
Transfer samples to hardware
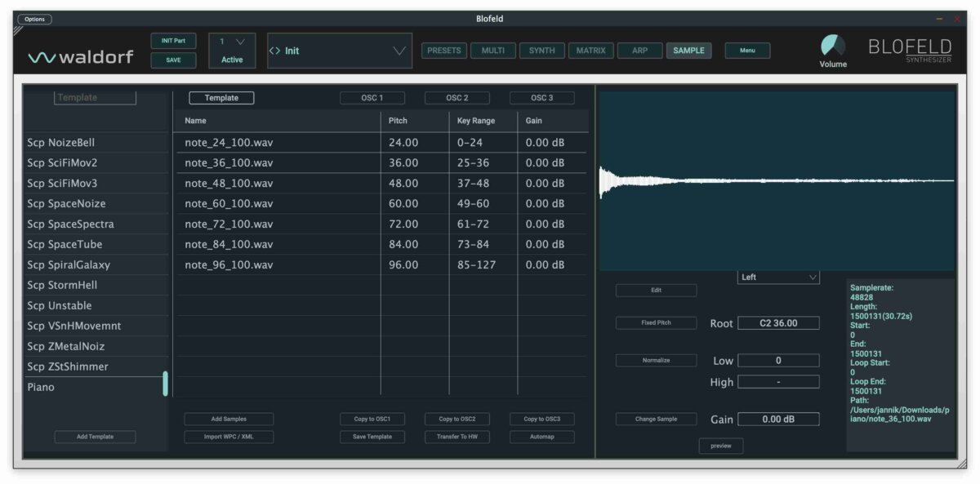(x=457, y=436)
